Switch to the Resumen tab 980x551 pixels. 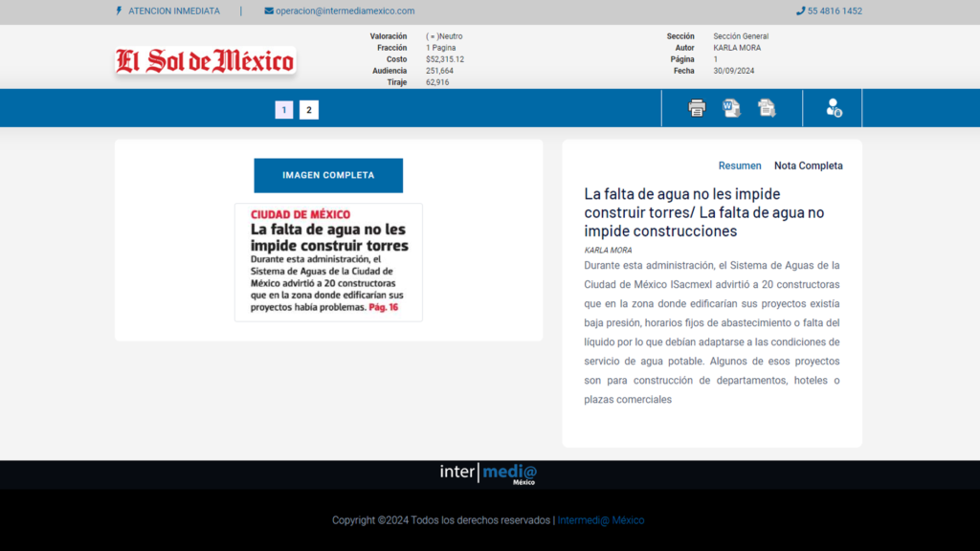point(740,165)
